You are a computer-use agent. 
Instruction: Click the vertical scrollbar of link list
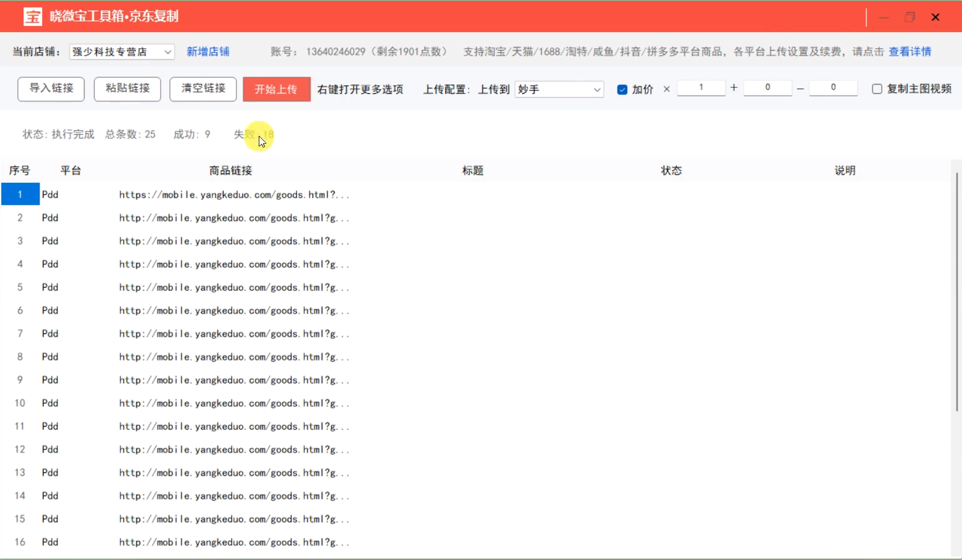957,291
